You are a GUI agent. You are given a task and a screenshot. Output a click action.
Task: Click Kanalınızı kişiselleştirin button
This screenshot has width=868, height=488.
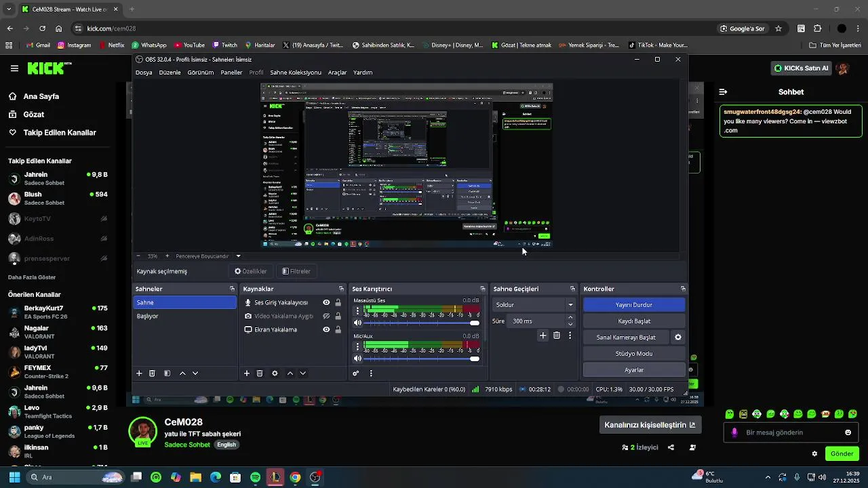pyautogui.click(x=650, y=425)
